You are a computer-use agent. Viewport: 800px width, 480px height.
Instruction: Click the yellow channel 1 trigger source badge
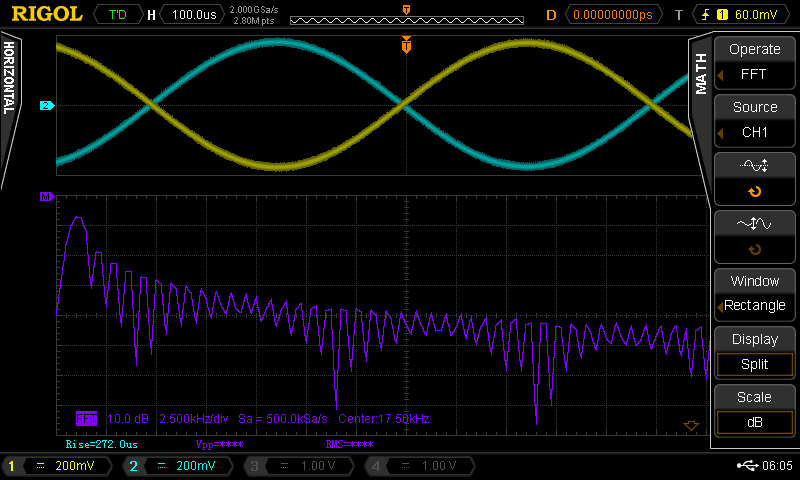[x=722, y=14]
